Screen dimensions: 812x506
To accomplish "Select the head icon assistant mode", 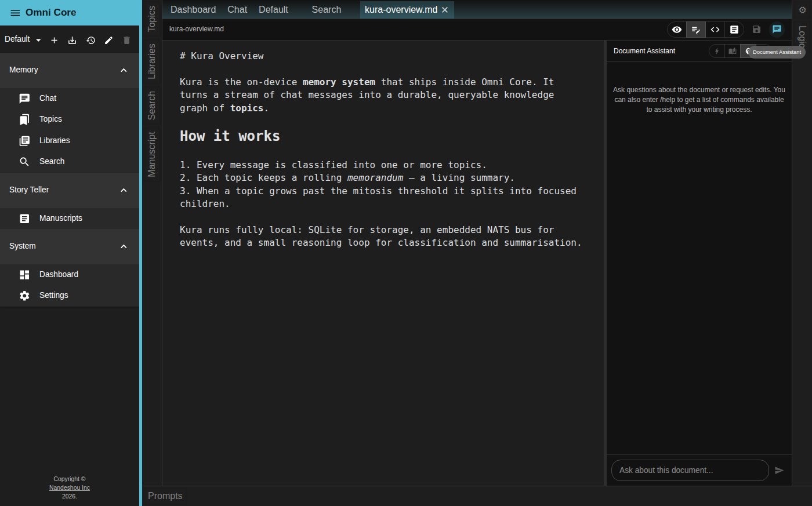I will pyautogui.click(x=748, y=51).
